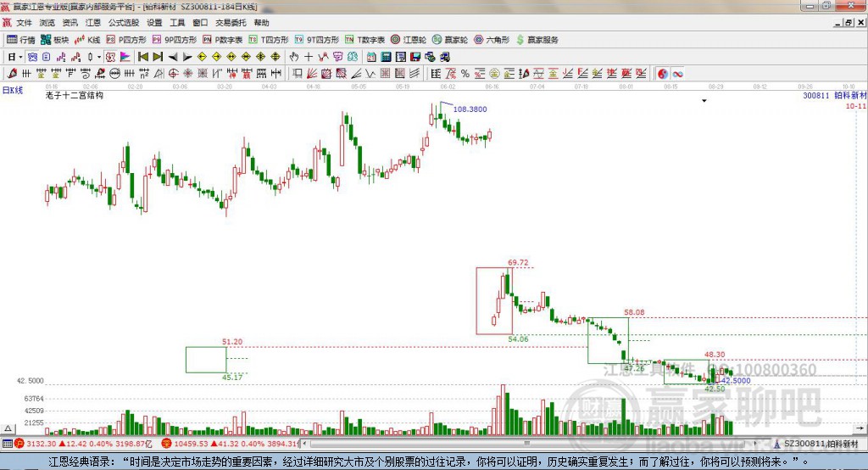The height and width of the screenshot is (470, 868).
Task: Open the 9T四方形 tool
Action: click(x=317, y=39)
